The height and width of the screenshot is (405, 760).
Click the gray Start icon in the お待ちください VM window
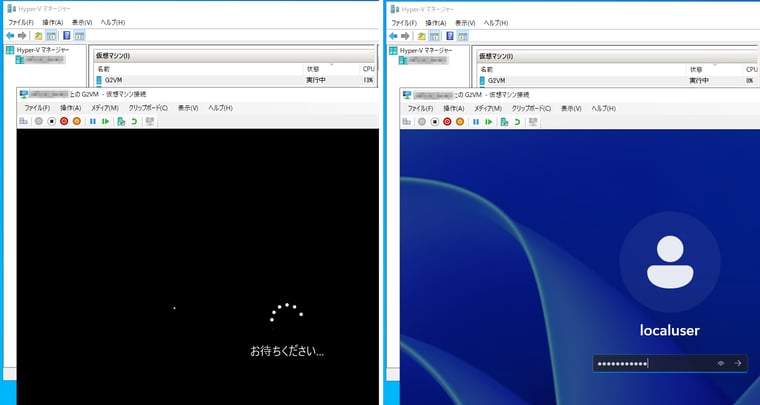coord(39,122)
